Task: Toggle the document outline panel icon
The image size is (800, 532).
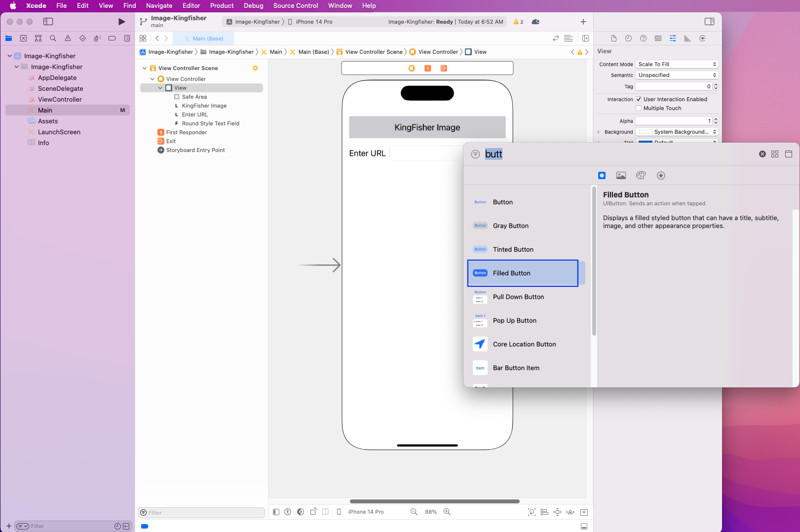Action: coord(276,512)
